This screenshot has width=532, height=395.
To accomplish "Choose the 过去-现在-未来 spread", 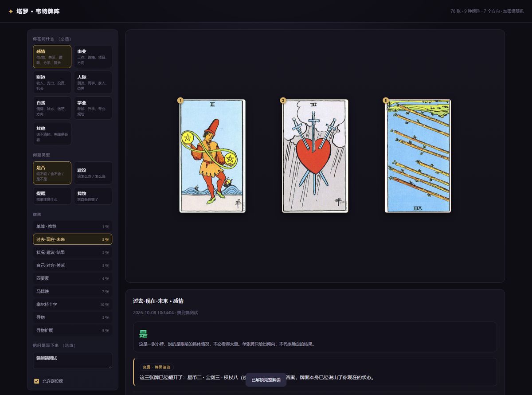I will click(x=72, y=239).
